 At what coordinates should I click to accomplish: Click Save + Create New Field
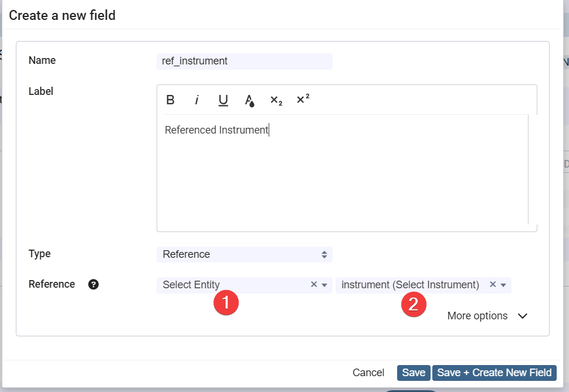[x=494, y=373]
